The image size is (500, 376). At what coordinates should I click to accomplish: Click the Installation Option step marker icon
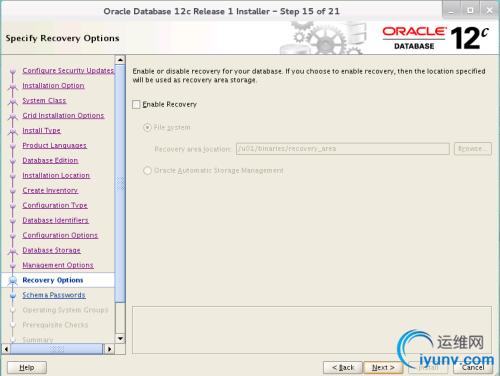[13, 86]
